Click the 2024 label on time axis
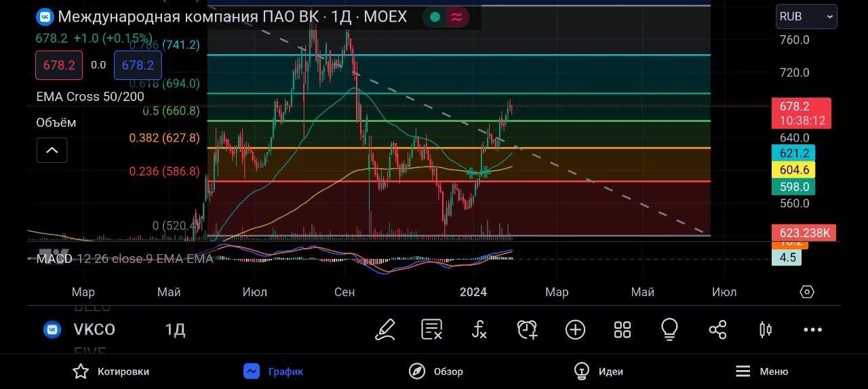The image size is (868, 389). tap(473, 292)
